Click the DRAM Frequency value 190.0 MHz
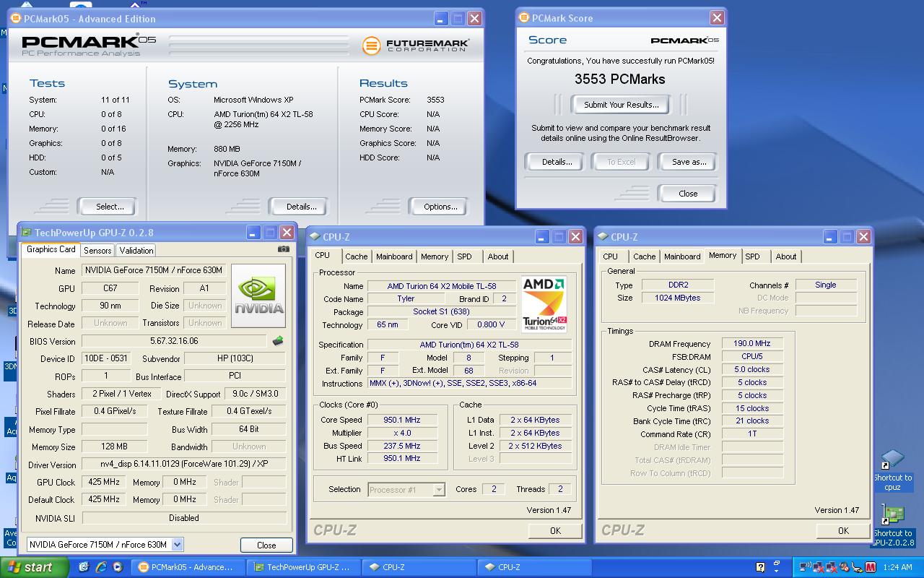 [751, 344]
